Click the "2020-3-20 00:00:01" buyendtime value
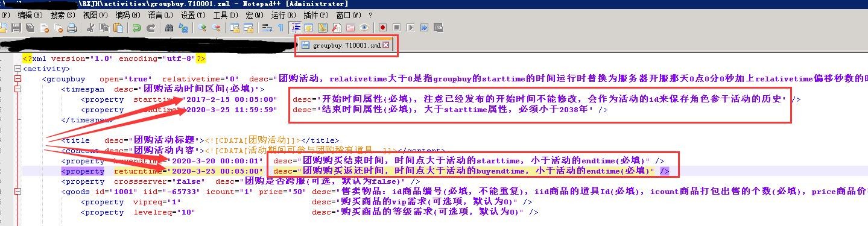Viewport: 868px width, 226px height. pyautogui.click(x=215, y=161)
